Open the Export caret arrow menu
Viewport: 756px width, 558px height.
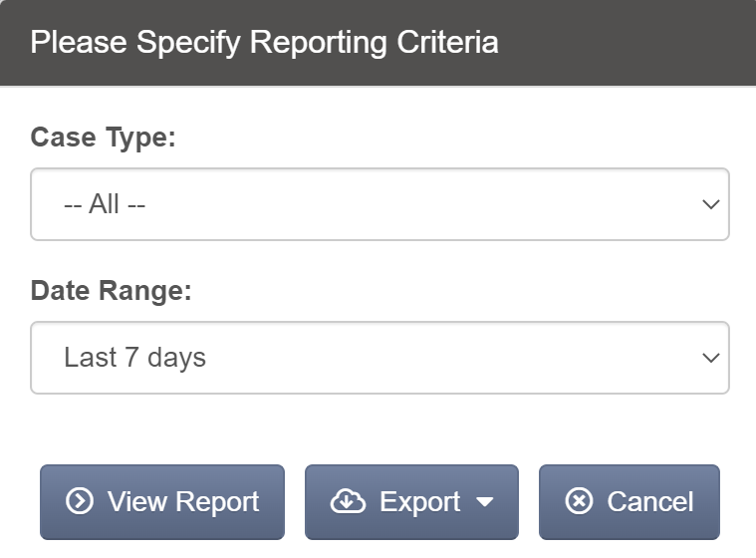pyautogui.click(x=484, y=502)
